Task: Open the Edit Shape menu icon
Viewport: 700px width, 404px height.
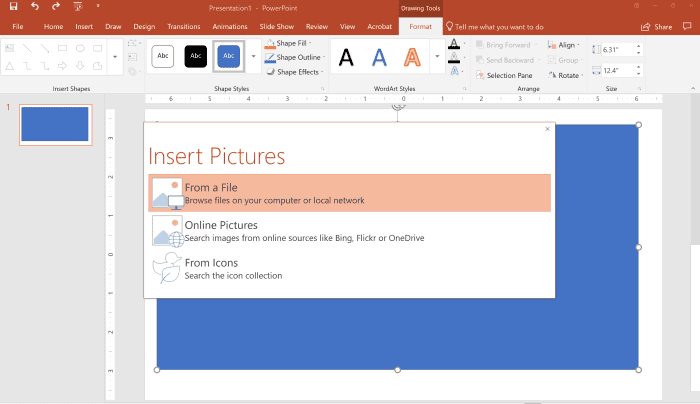Action: 133,43
